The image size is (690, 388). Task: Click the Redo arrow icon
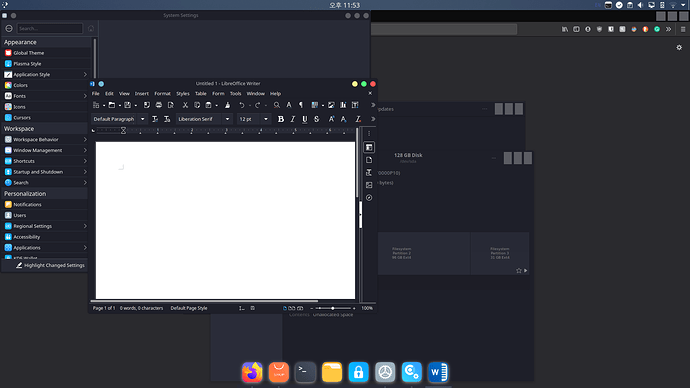pyautogui.click(x=257, y=105)
